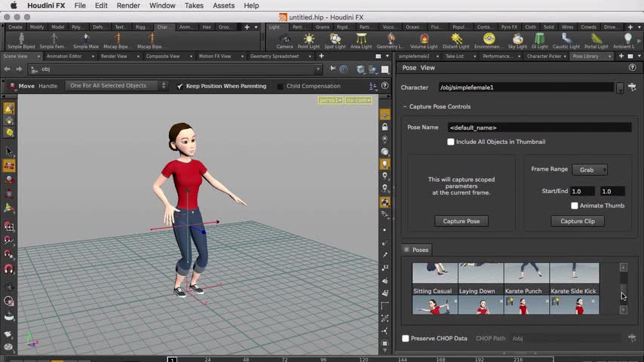Viewport: 644px width, 362px height.
Task: Add a Point Light from shelf
Action: 308,39
